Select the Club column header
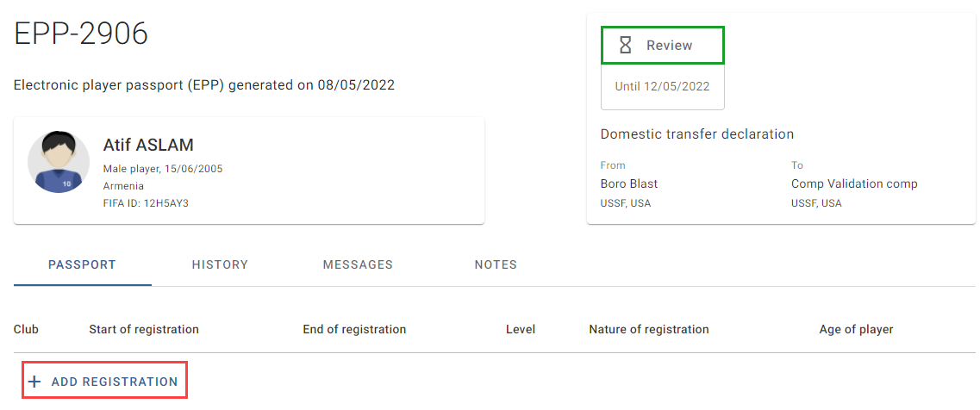This screenshot has height=410, width=980. (26, 329)
